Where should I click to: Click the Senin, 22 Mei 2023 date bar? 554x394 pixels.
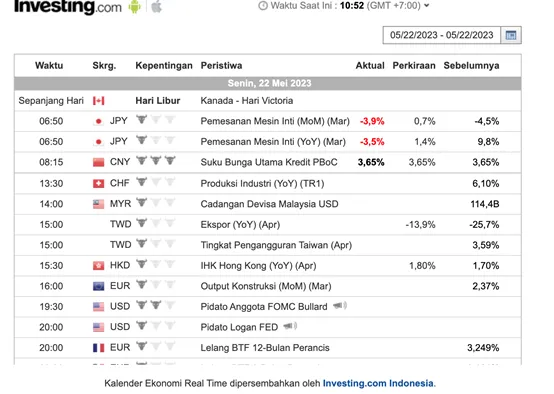tap(268, 83)
